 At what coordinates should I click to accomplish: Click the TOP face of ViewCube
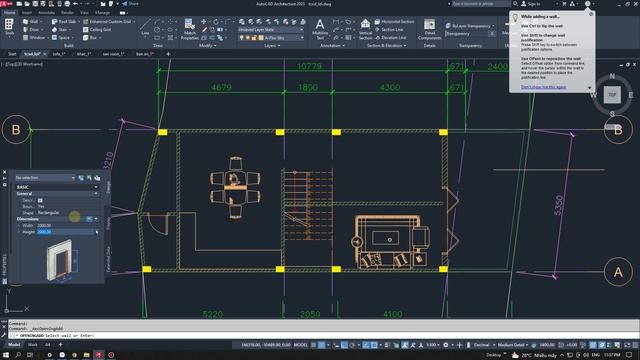click(x=612, y=95)
